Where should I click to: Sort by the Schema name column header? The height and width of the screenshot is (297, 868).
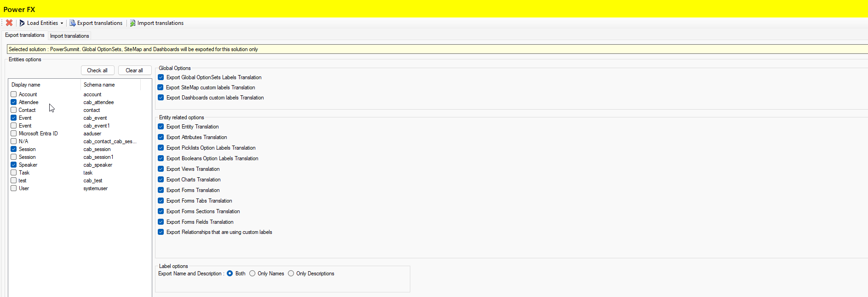point(110,85)
